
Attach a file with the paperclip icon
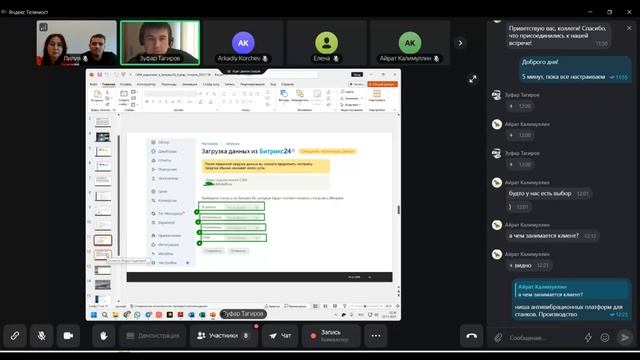[498, 338]
